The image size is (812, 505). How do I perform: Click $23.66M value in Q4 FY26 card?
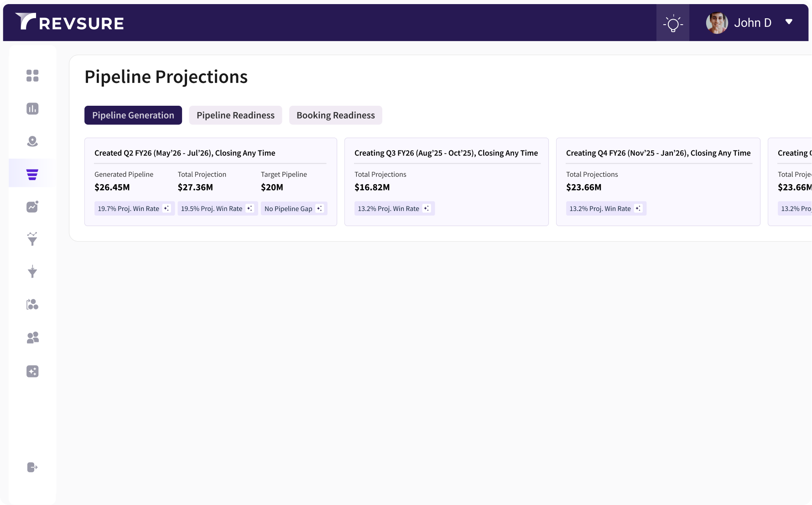click(x=584, y=187)
